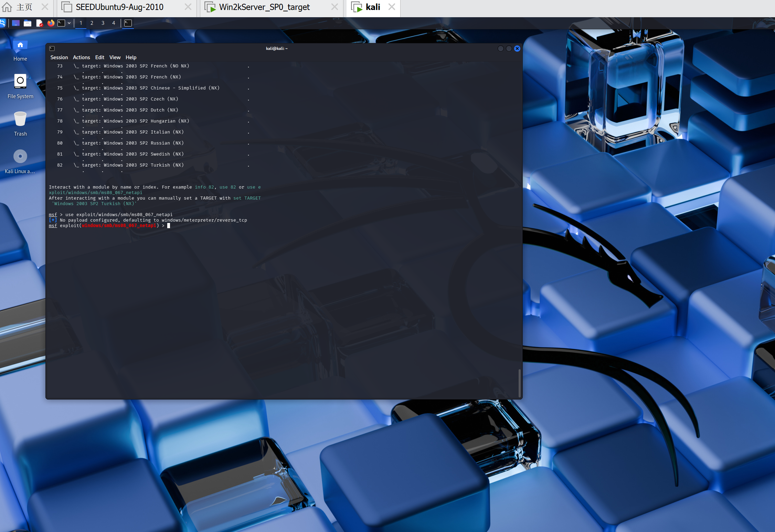
Task: Expand the Edit menu
Action: coord(99,57)
